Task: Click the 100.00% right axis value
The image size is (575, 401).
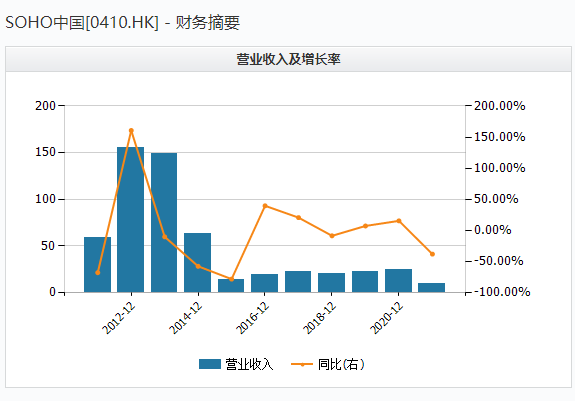Action: coord(499,168)
